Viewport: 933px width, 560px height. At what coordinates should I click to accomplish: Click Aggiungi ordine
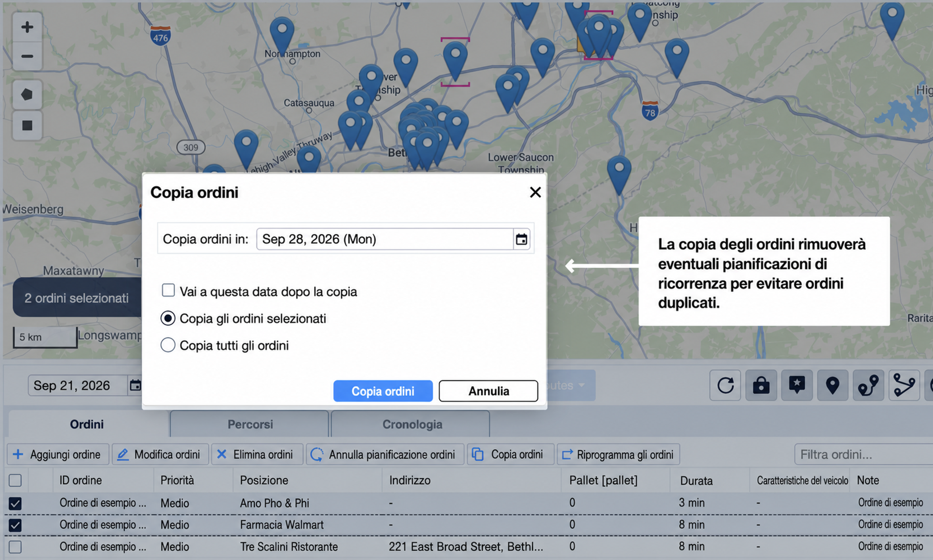tap(57, 454)
